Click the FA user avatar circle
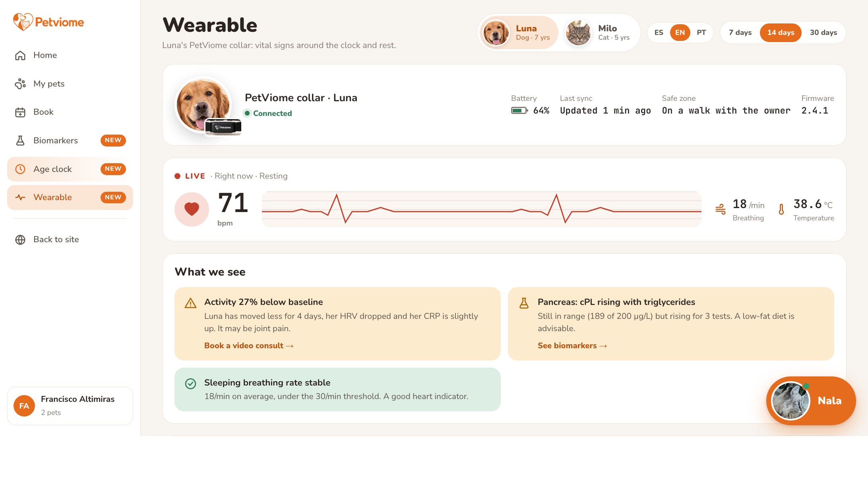The width and height of the screenshot is (868, 488). [x=24, y=406]
